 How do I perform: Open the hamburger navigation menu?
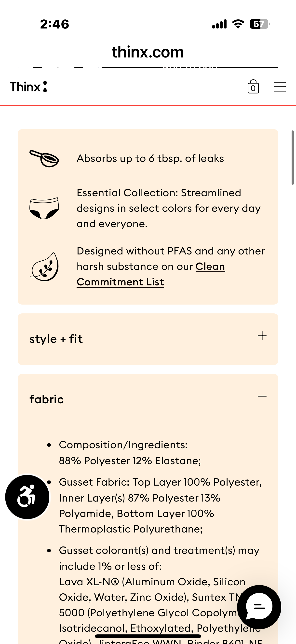point(280,87)
